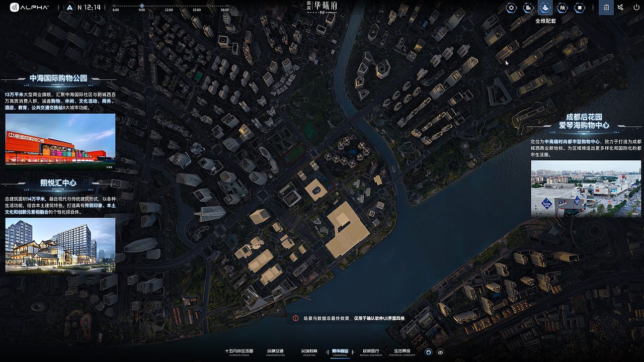Viewport: 644px width, 362px height.
Task: Set the timeline to 18:00
Action: (224, 10)
